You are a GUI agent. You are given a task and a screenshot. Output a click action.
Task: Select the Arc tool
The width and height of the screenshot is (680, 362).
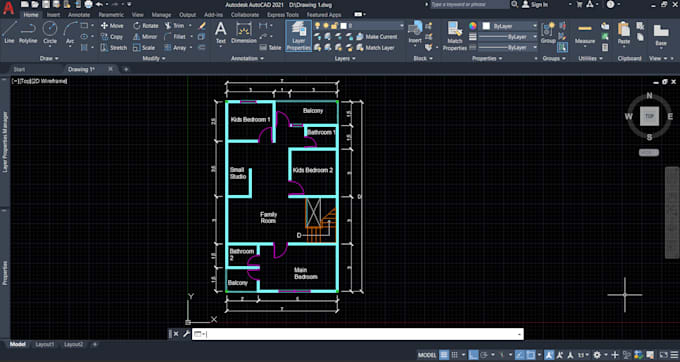pyautogui.click(x=70, y=32)
